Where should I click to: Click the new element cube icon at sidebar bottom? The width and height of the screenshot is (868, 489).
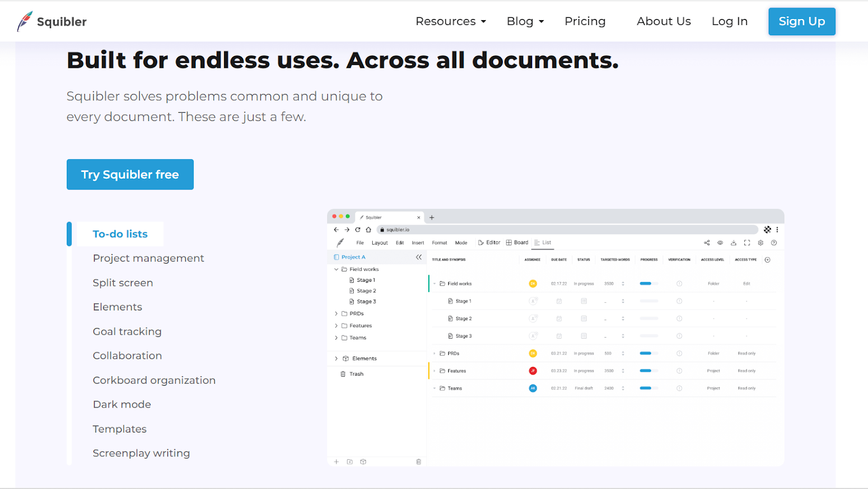(x=363, y=462)
